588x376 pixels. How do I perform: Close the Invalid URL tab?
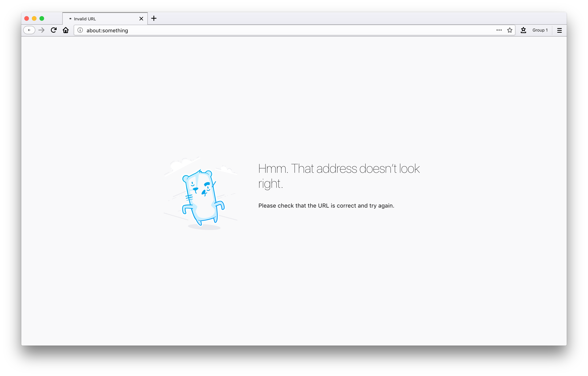click(141, 19)
